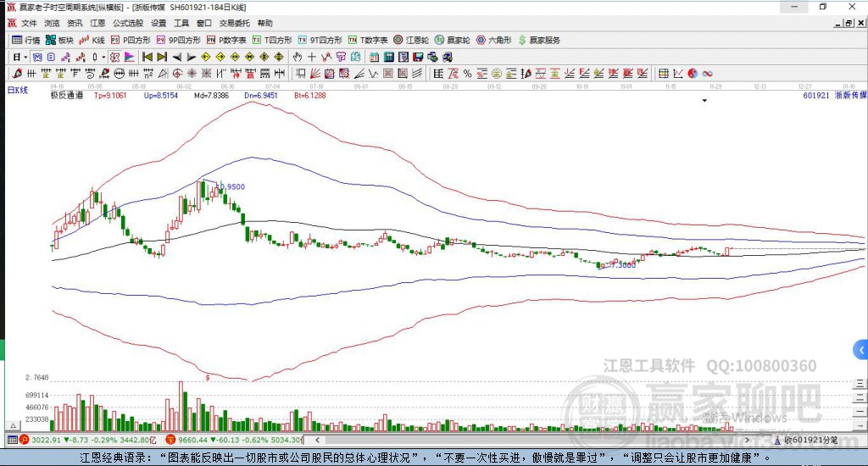The width and height of the screenshot is (868, 466).
Task: Open the 帮助 menu
Action: click(x=264, y=23)
